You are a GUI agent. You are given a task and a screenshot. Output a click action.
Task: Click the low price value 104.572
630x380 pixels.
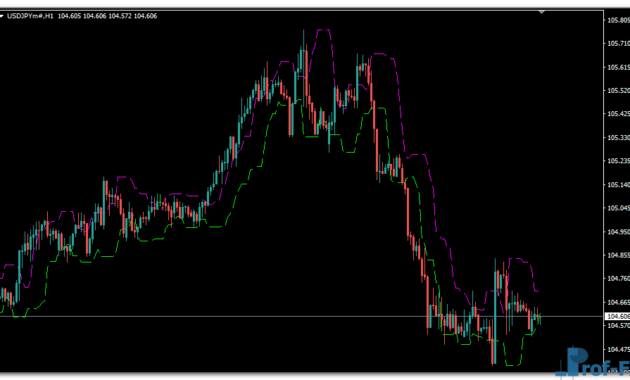[120, 16]
